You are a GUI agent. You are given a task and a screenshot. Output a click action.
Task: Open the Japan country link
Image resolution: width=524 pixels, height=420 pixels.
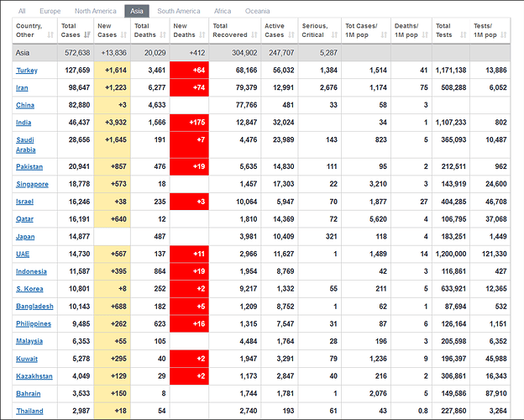click(x=25, y=236)
